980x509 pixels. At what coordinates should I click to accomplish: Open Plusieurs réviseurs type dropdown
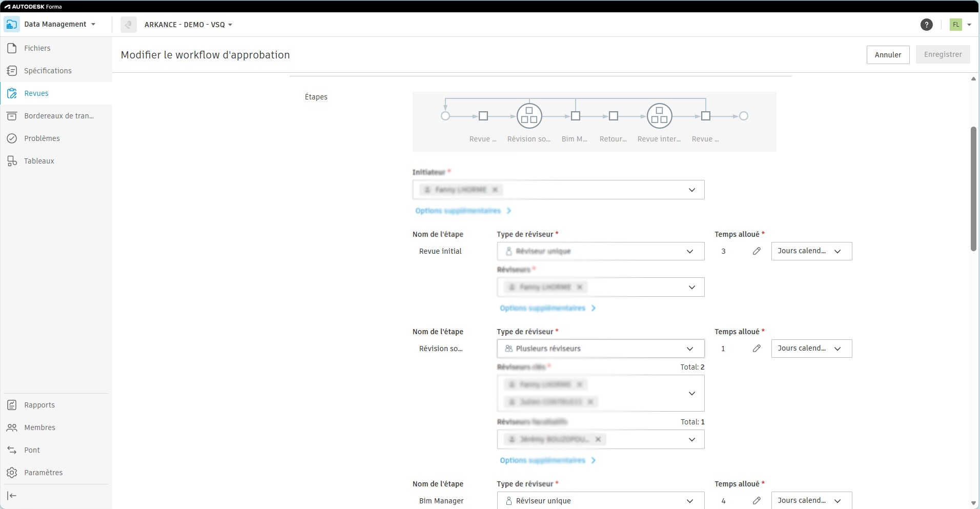pos(601,349)
